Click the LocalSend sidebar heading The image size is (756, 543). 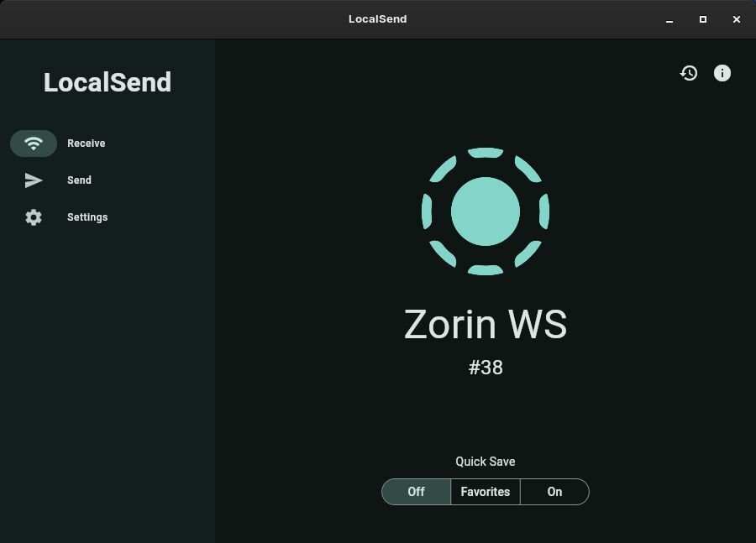[108, 82]
